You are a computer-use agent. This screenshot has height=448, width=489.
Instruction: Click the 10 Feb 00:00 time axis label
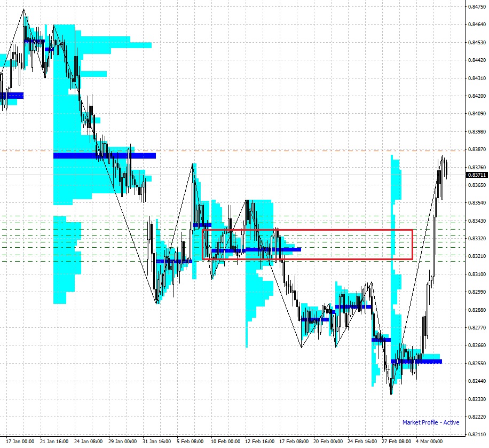click(225, 442)
